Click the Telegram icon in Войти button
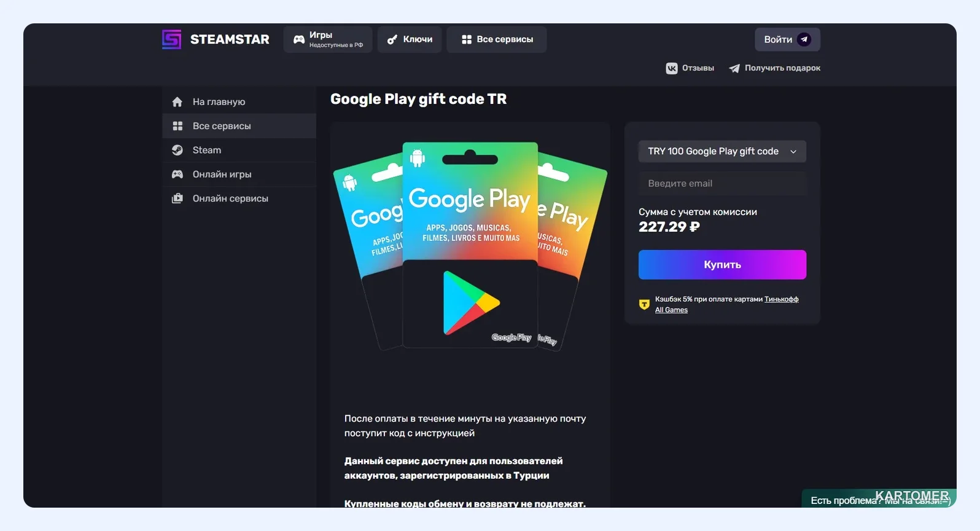The width and height of the screenshot is (980, 531). click(804, 39)
